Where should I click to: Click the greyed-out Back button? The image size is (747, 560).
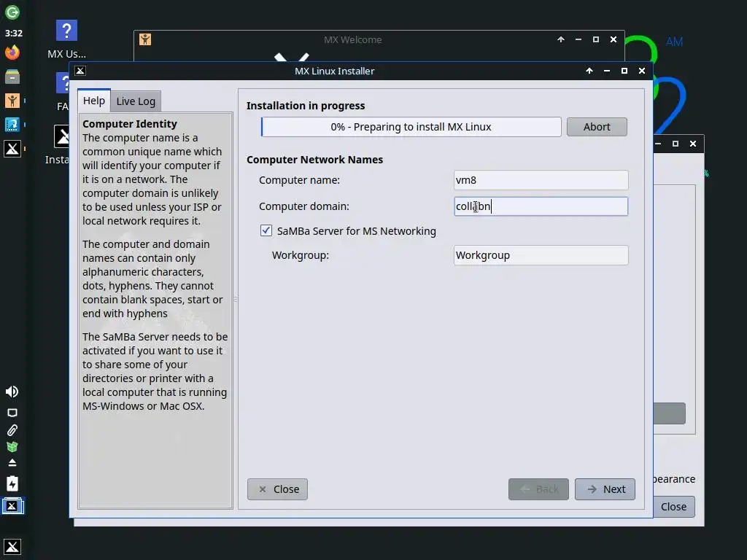(x=538, y=489)
